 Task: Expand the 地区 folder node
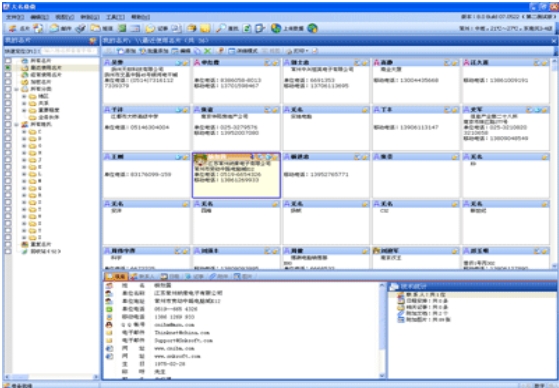pos(24,96)
